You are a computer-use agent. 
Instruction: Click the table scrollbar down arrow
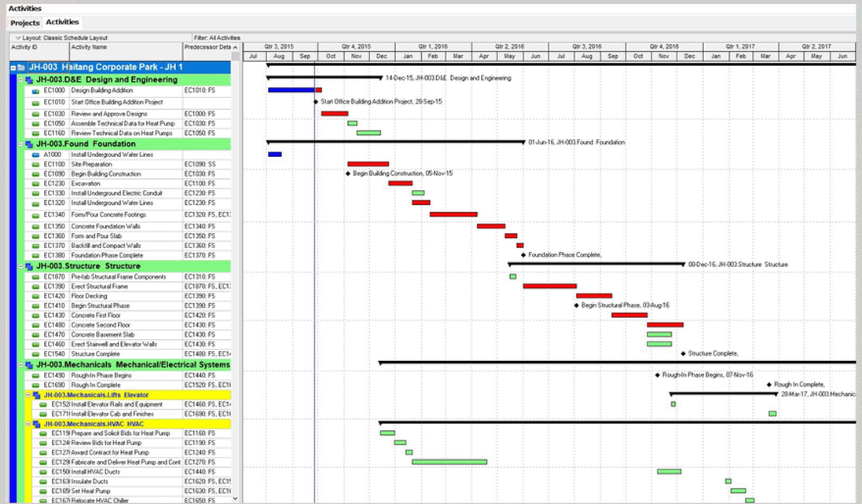coord(235,499)
